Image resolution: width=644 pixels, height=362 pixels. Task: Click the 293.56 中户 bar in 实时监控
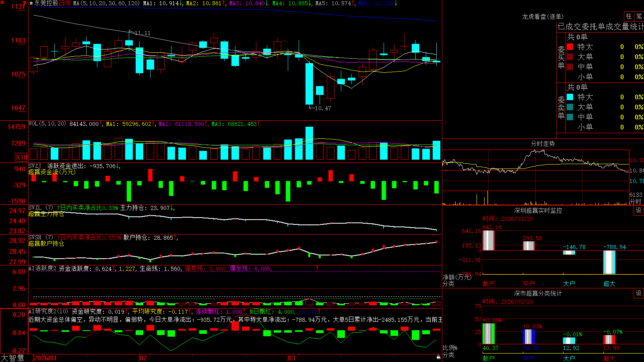(x=529, y=246)
